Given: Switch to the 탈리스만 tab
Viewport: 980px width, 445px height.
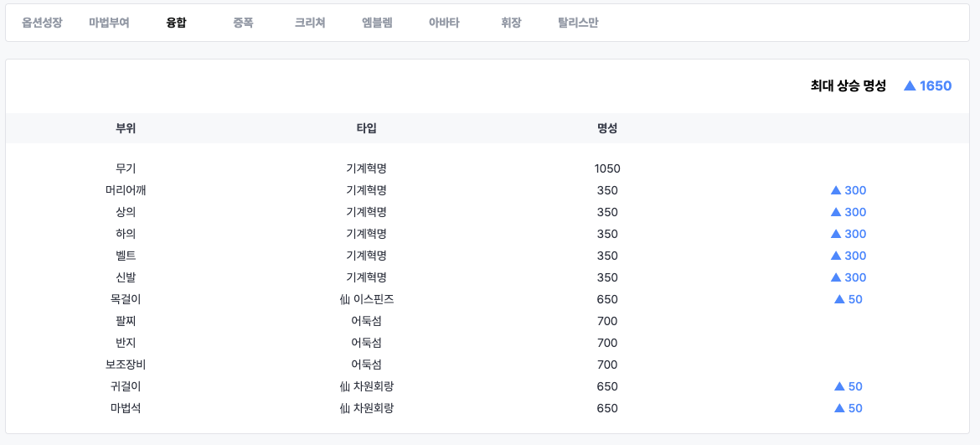Looking at the screenshot, I should pos(578,23).
